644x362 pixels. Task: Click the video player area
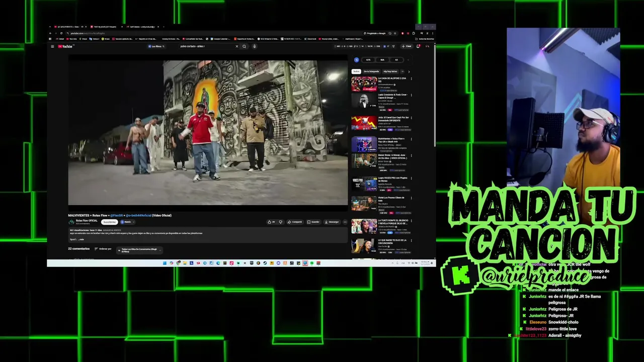(208, 133)
